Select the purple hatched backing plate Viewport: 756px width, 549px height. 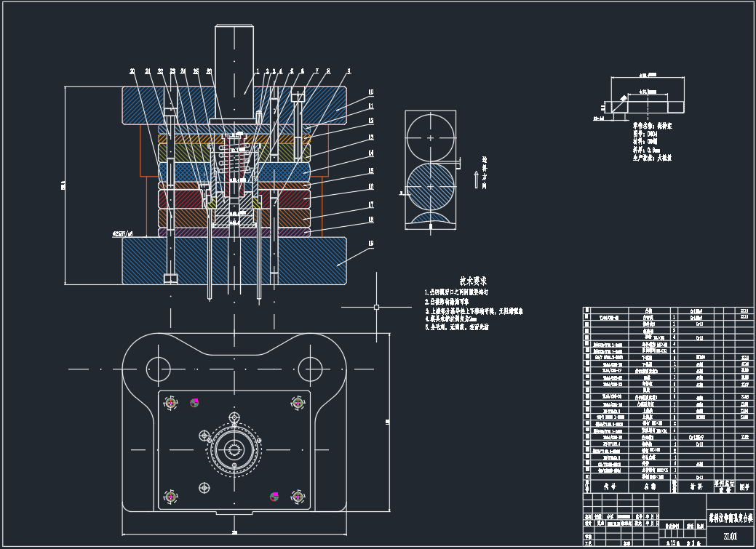(234, 232)
